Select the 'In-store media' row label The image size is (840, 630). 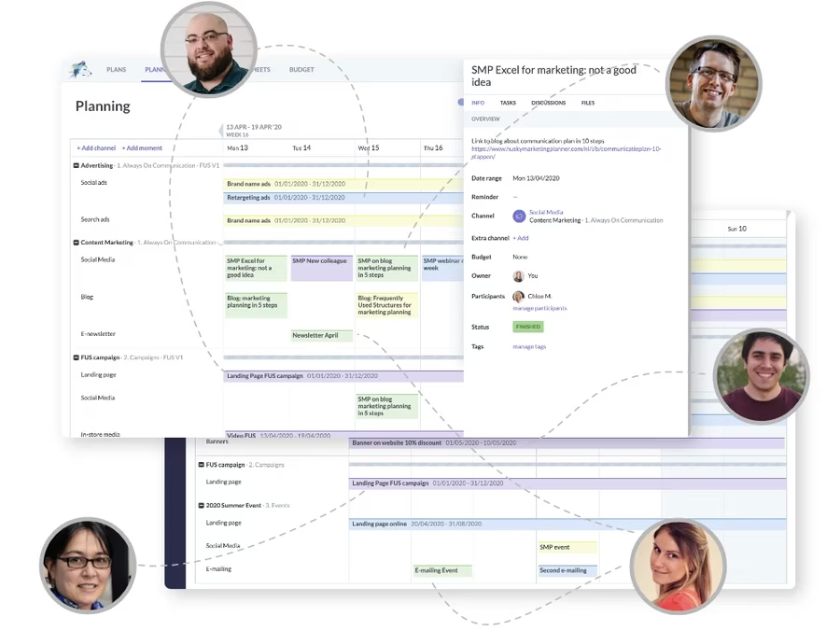pos(100,434)
